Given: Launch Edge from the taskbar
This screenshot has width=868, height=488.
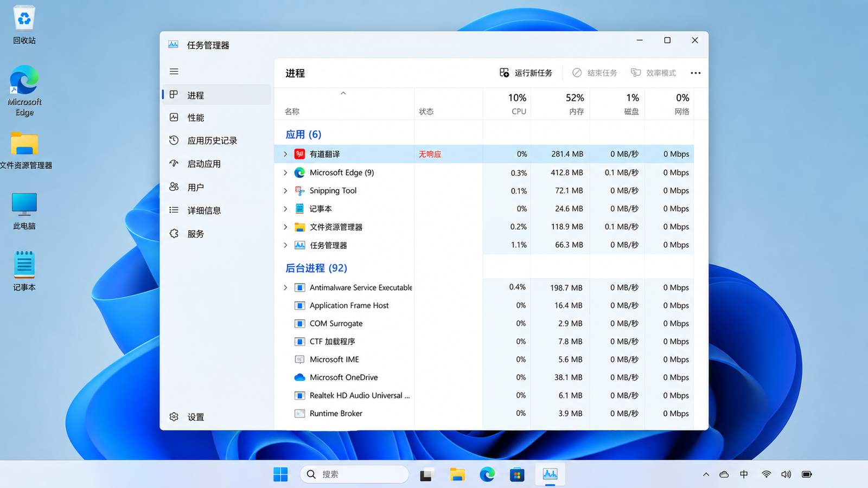Looking at the screenshot, I should click(487, 474).
